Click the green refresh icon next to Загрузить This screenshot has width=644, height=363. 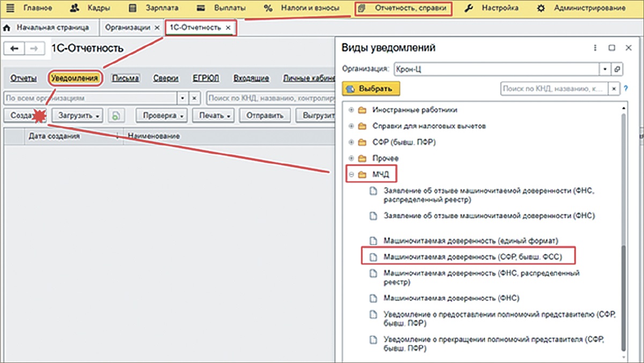pos(115,115)
